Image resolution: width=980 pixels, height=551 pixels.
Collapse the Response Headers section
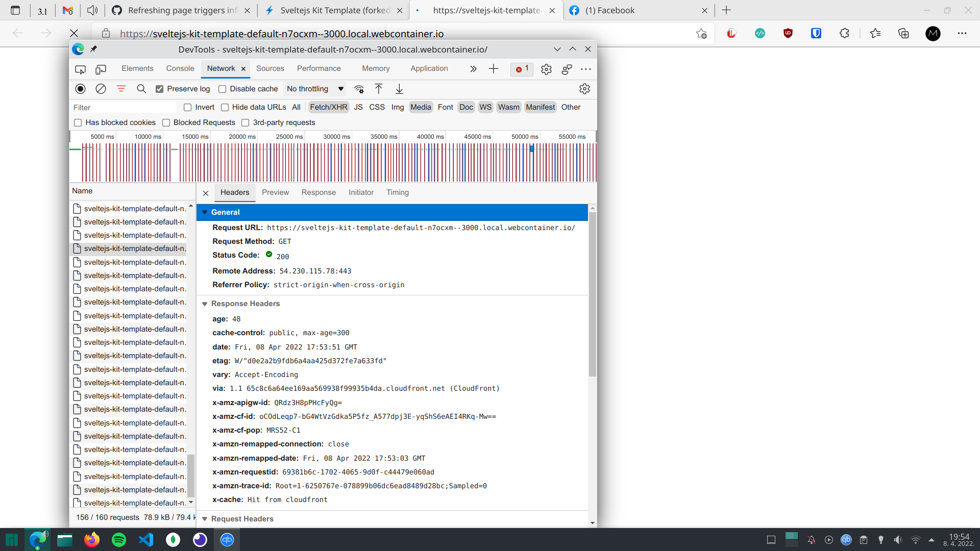[x=205, y=304]
